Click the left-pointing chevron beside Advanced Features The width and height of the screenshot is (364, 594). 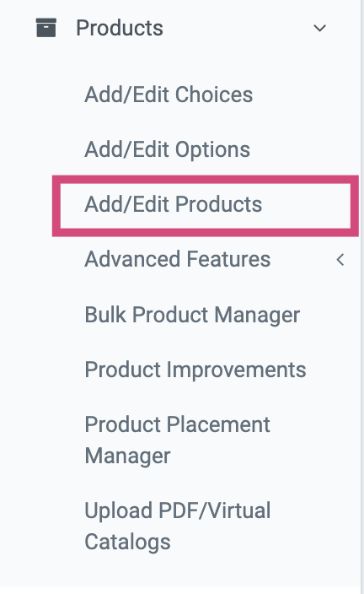point(340,260)
